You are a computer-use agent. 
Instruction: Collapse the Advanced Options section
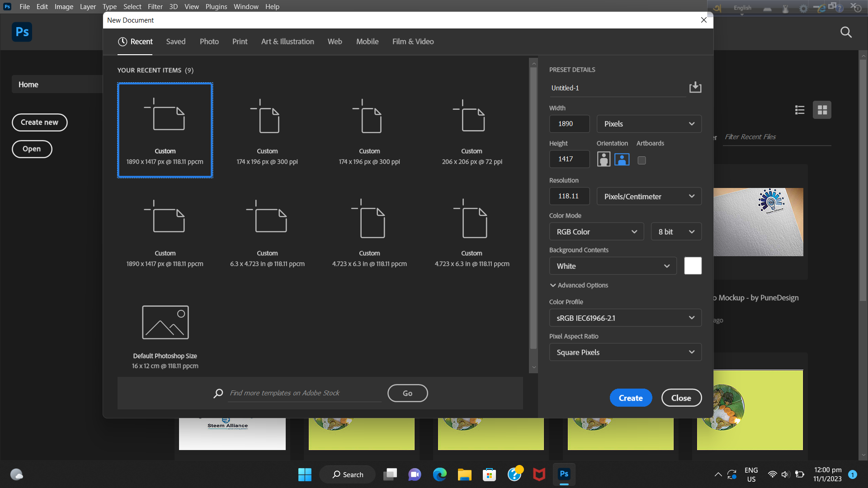click(x=579, y=285)
